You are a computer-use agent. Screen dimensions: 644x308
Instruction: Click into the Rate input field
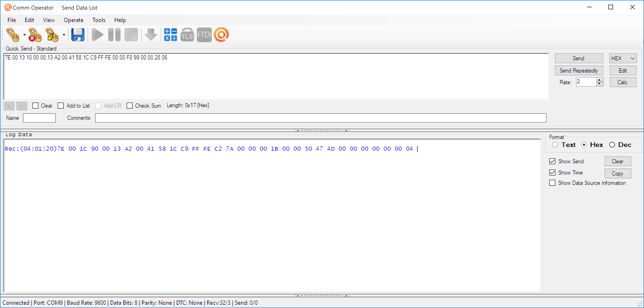point(586,82)
